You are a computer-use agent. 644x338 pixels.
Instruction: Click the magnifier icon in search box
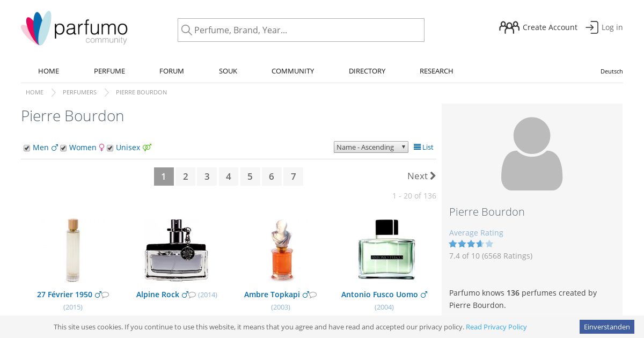tap(186, 30)
